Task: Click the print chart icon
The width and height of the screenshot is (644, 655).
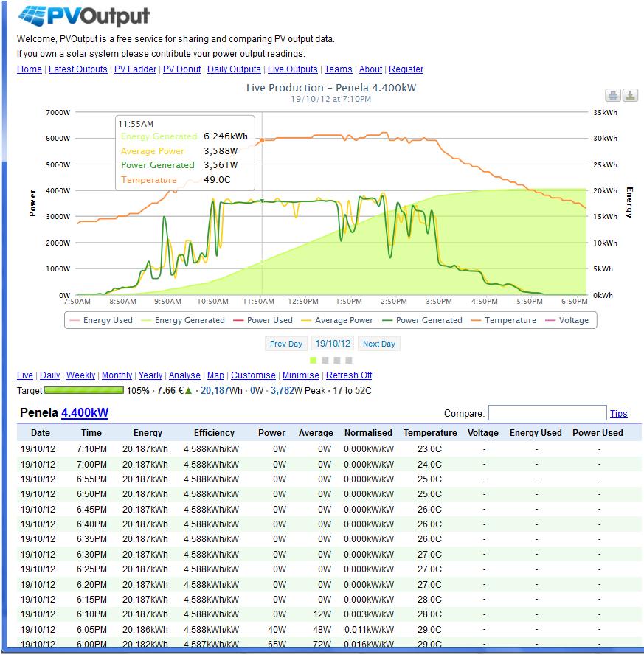Action: (613, 96)
